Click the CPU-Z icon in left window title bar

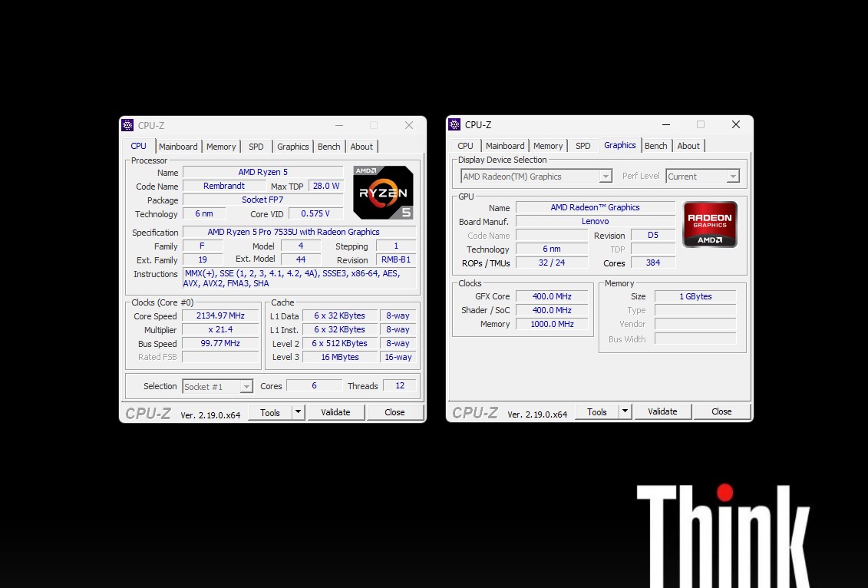click(x=127, y=125)
